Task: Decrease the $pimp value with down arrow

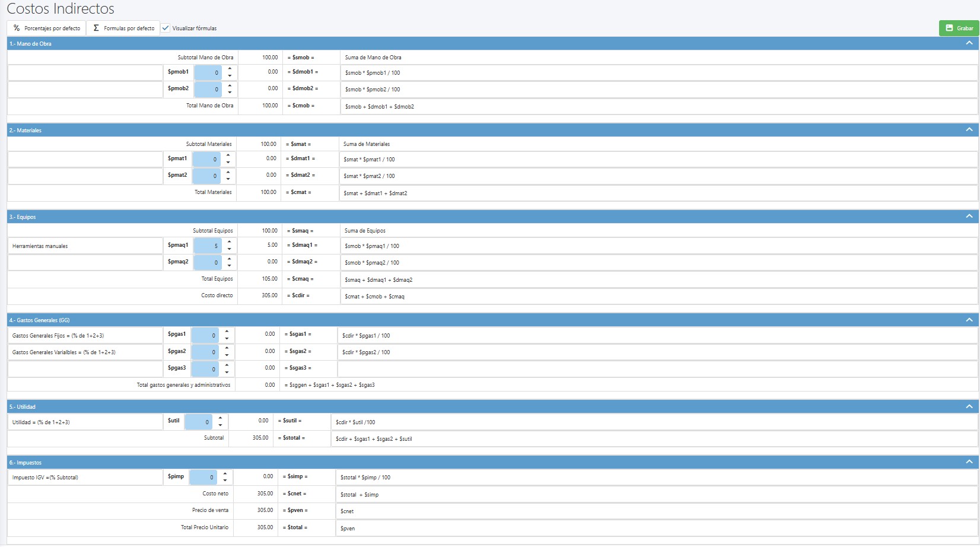Action: (x=225, y=481)
